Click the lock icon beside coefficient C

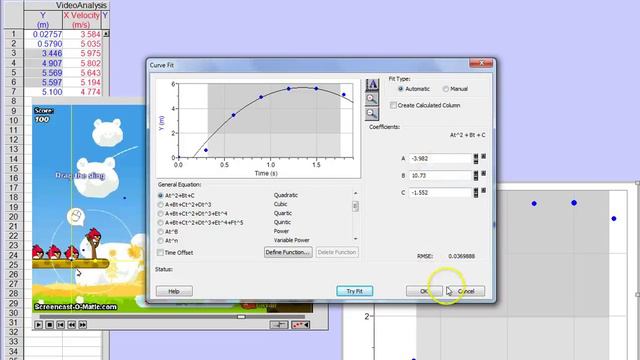pos(484,191)
